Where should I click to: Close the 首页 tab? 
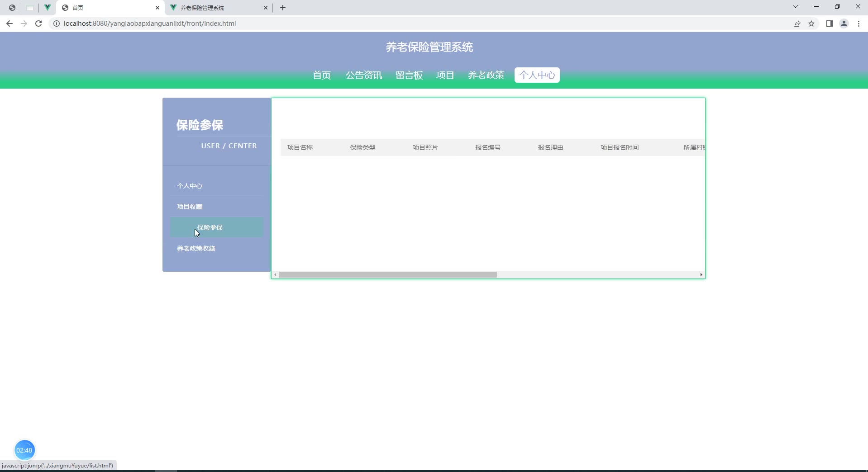tap(157, 8)
